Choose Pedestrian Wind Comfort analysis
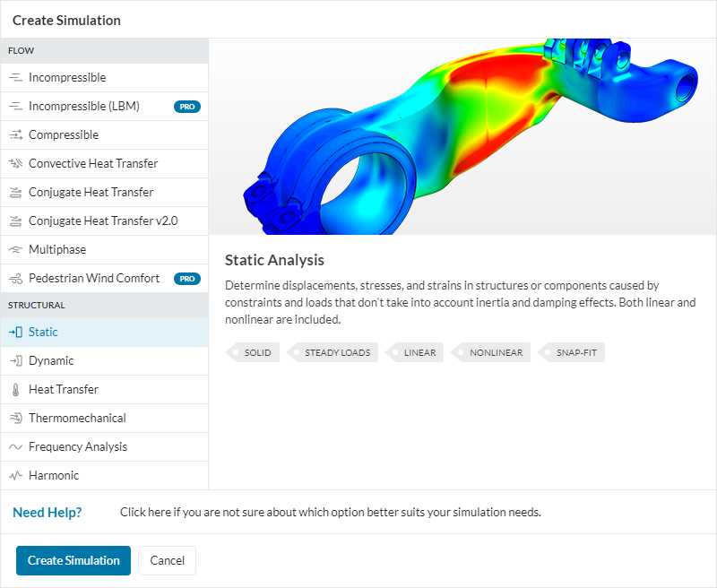 point(93,279)
